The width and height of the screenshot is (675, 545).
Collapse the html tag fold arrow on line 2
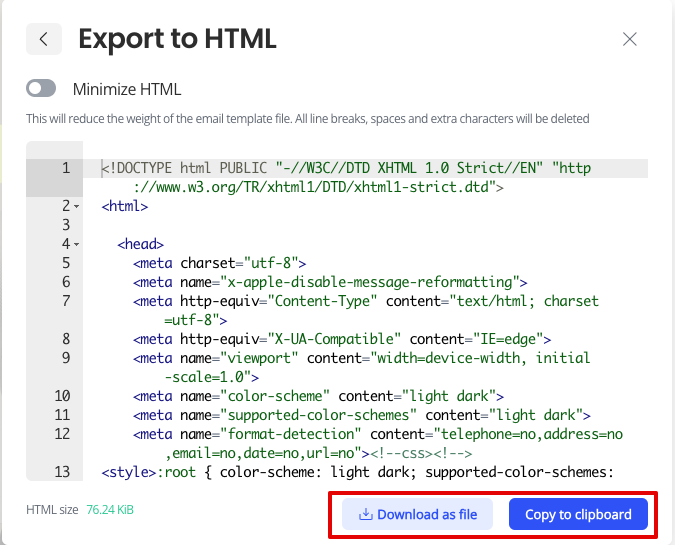pos(77,207)
